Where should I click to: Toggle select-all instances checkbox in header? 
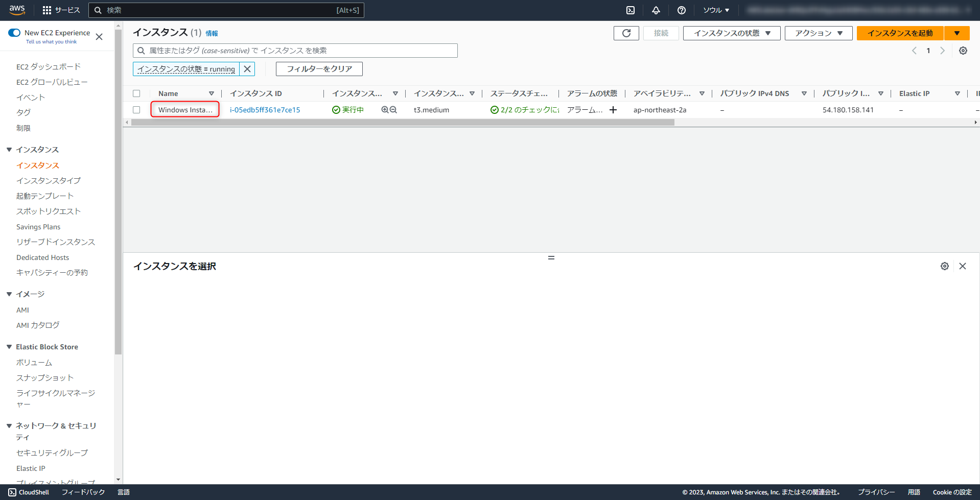pos(136,93)
